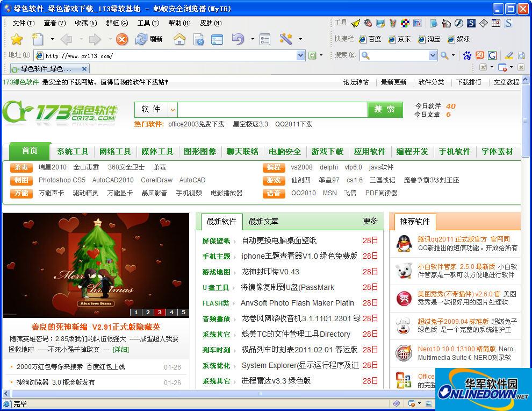
Task: Stop loading the webpage
Action: [121, 40]
